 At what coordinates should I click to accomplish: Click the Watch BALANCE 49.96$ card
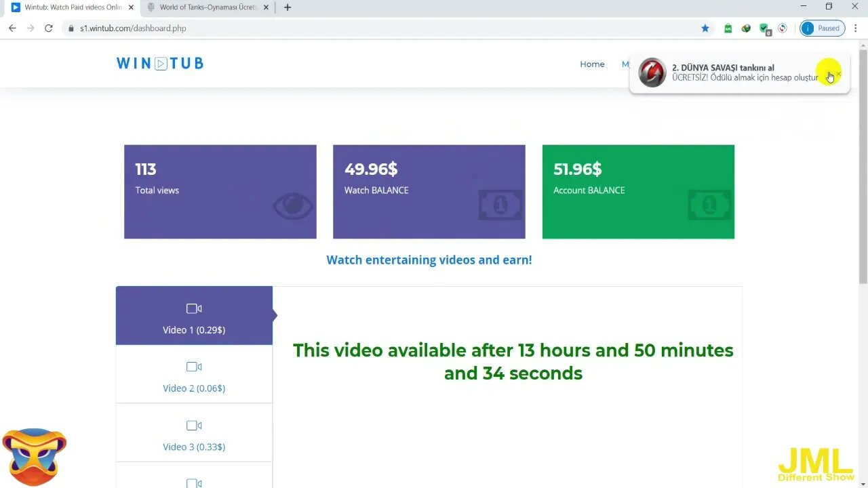coord(429,192)
